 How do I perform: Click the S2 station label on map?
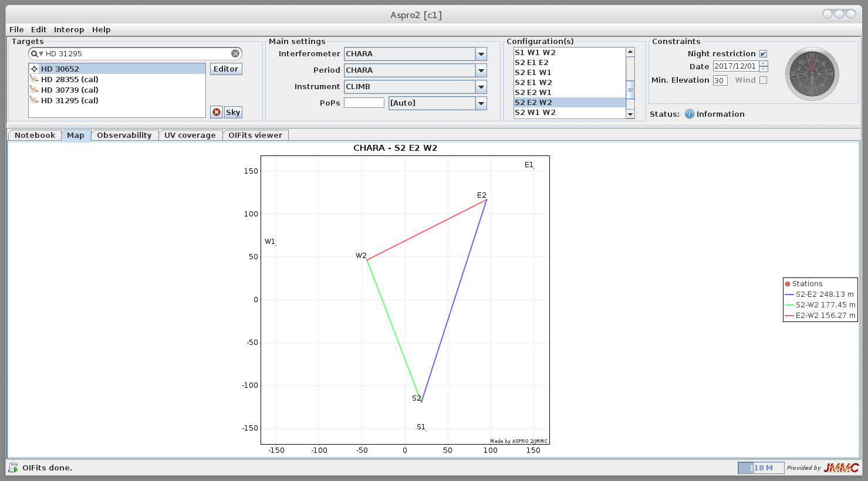tap(416, 398)
